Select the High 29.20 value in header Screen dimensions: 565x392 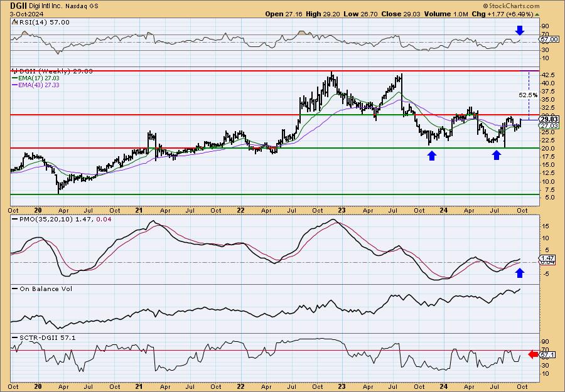tap(323, 14)
